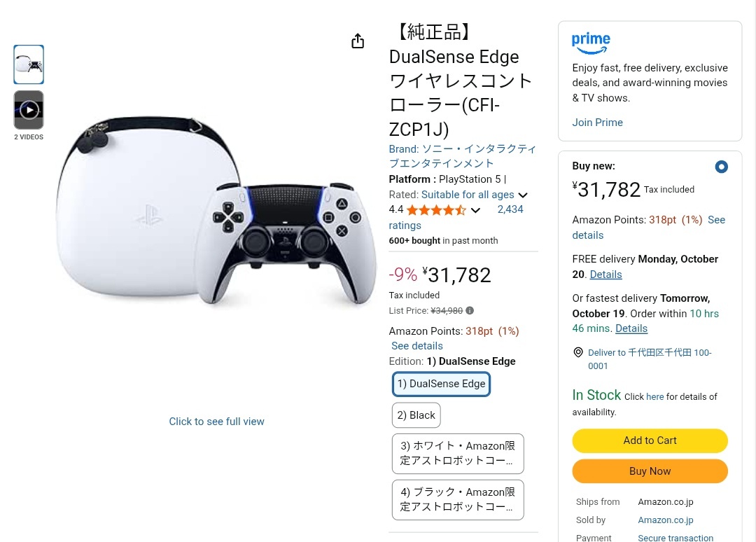Choose the 2) Black edition option
This screenshot has width=756, height=542.
(416, 415)
